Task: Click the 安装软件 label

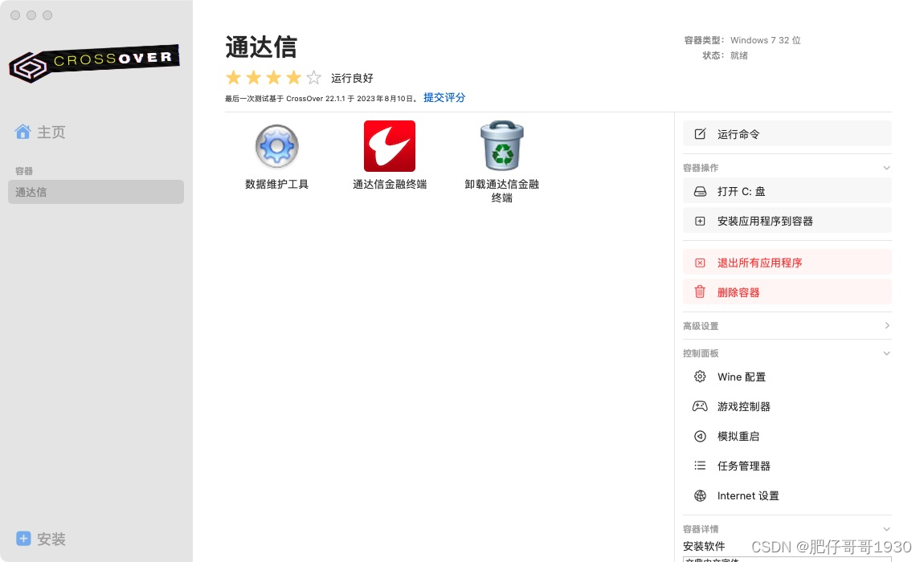Action: pyautogui.click(x=704, y=546)
